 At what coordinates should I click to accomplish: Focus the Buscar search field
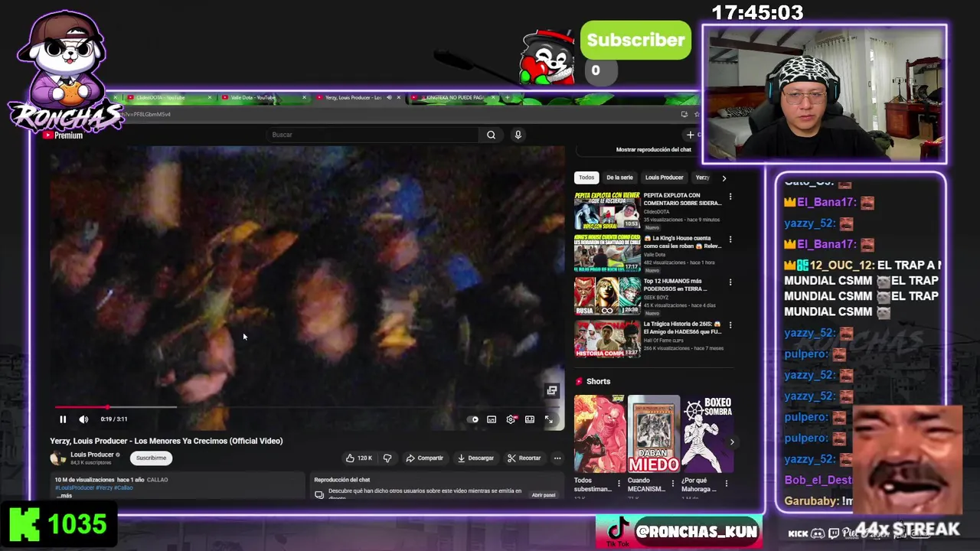point(374,135)
